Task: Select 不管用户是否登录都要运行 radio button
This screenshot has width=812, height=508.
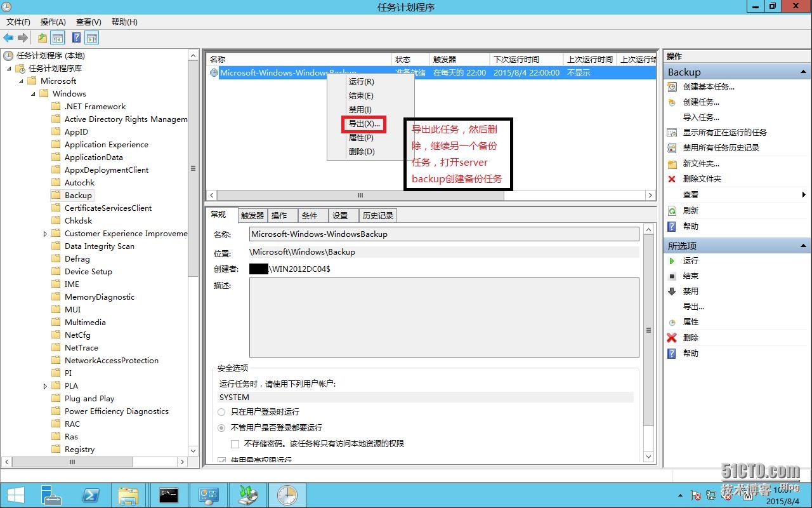Action: (x=222, y=428)
